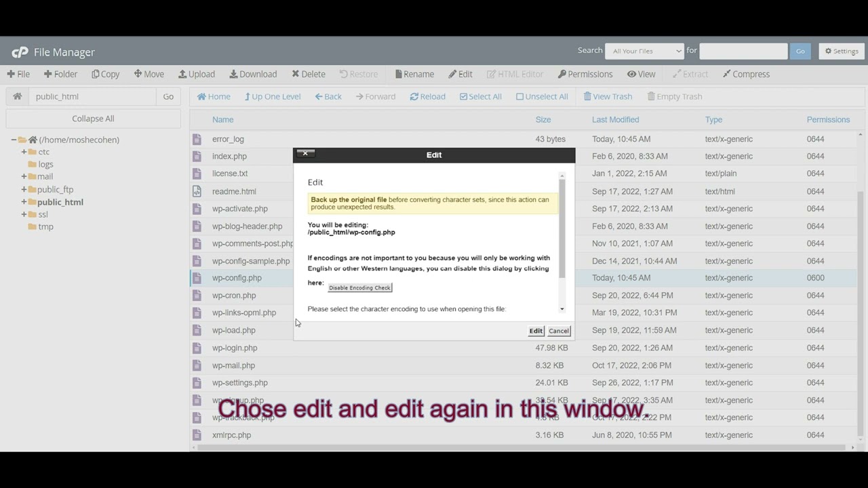This screenshot has width=868, height=488.
Task: Click the Back navigation link
Action: tap(328, 96)
